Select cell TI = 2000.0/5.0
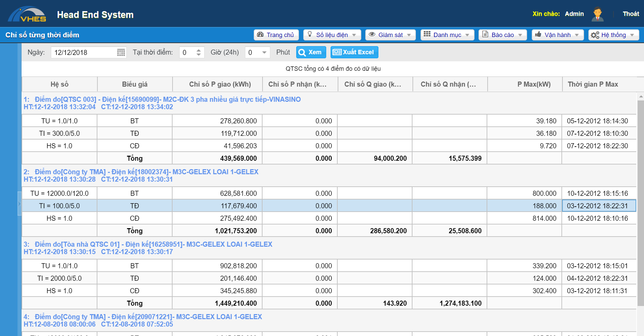 coord(59,278)
